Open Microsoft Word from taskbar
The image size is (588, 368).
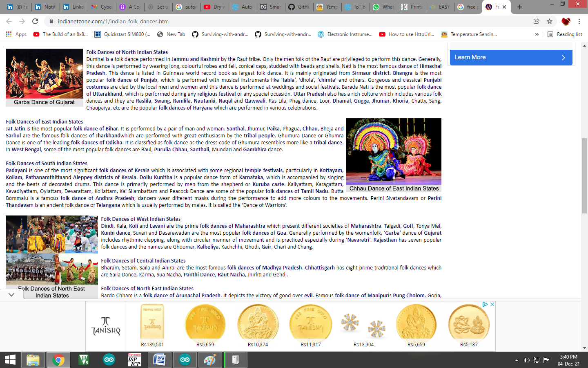pyautogui.click(x=159, y=360)
